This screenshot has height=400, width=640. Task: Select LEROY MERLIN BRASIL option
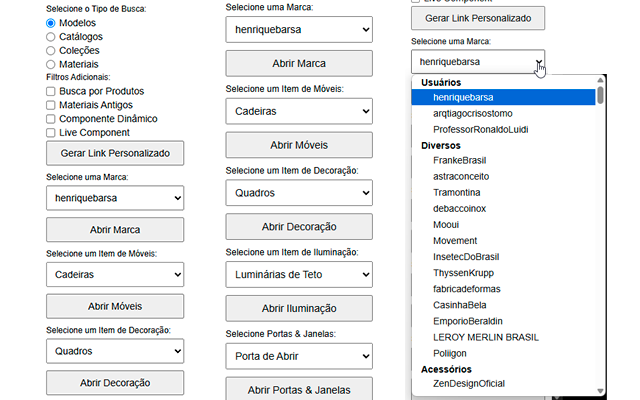pos(480,337)
